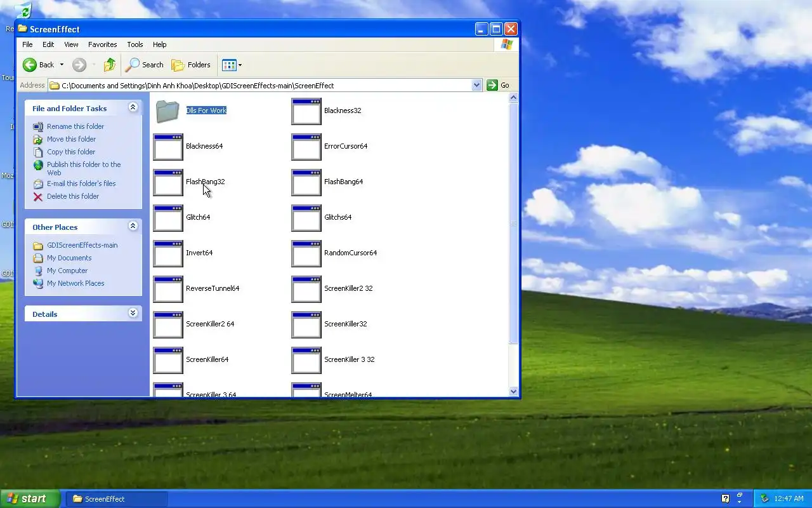This screenshot has width=812, height=508.
Task: Select the Invert64 program icon
Action: click(x=168, y=253)
